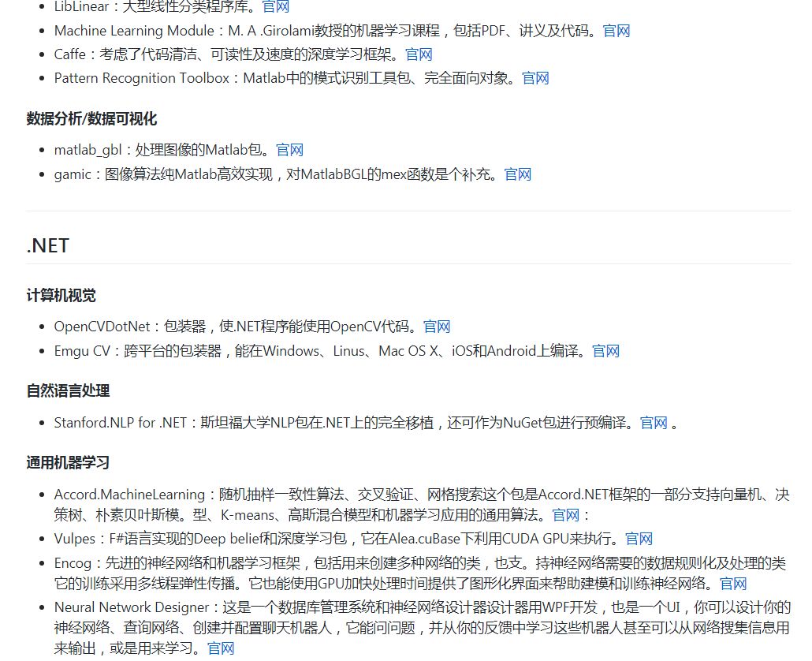This screenshot has height=661, width=812.
Task: Open the Encog 官网 link
Action: pos(733,584)
